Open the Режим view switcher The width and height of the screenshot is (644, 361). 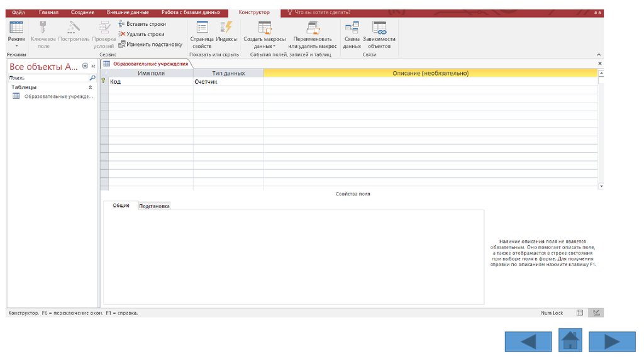[x=16, y=35]
